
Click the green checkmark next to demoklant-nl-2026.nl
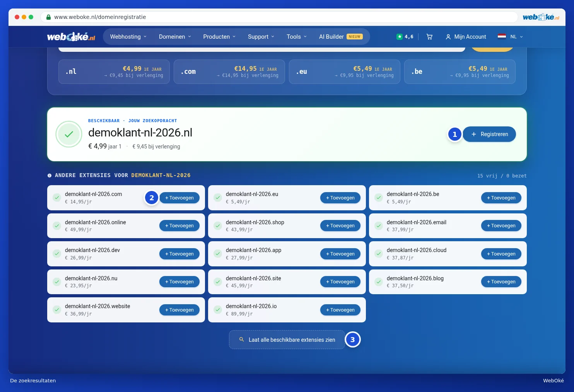pos(69,134)
